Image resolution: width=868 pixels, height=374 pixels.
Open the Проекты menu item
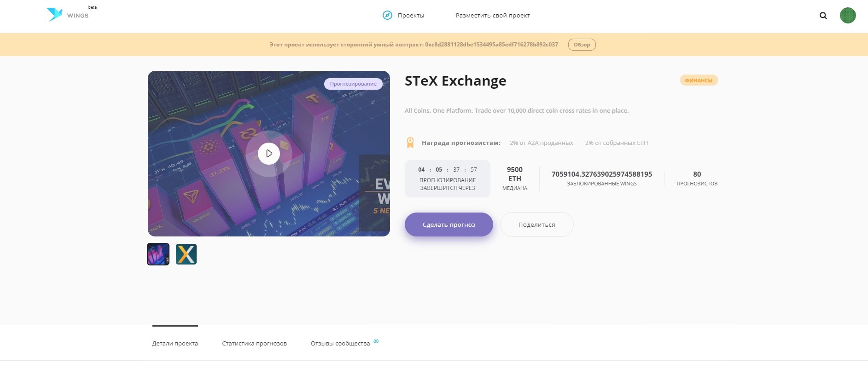click(411, 16)
